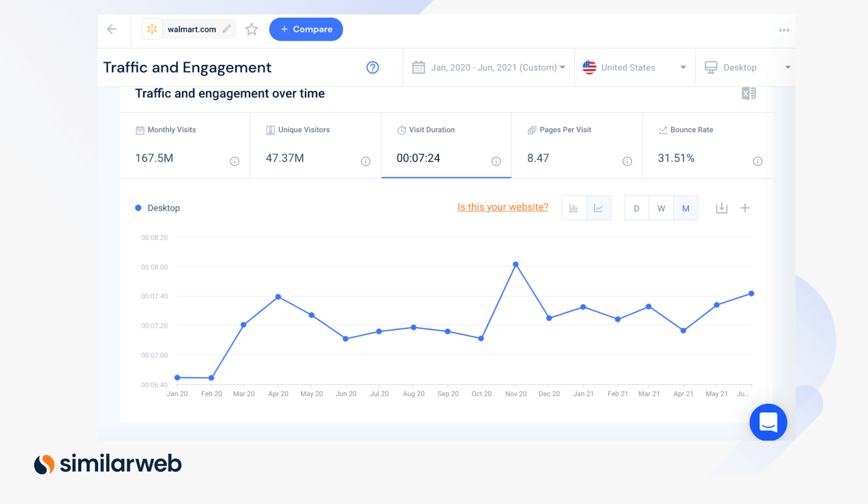
Task: Switch to the line chart view
Action: [599, 208]
